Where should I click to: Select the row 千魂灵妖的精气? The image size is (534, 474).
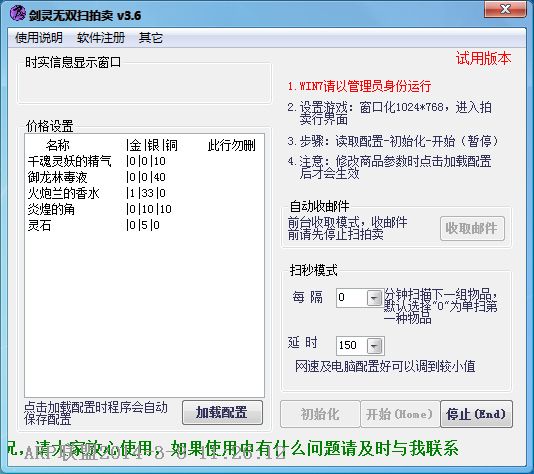(x=144, y=161)
